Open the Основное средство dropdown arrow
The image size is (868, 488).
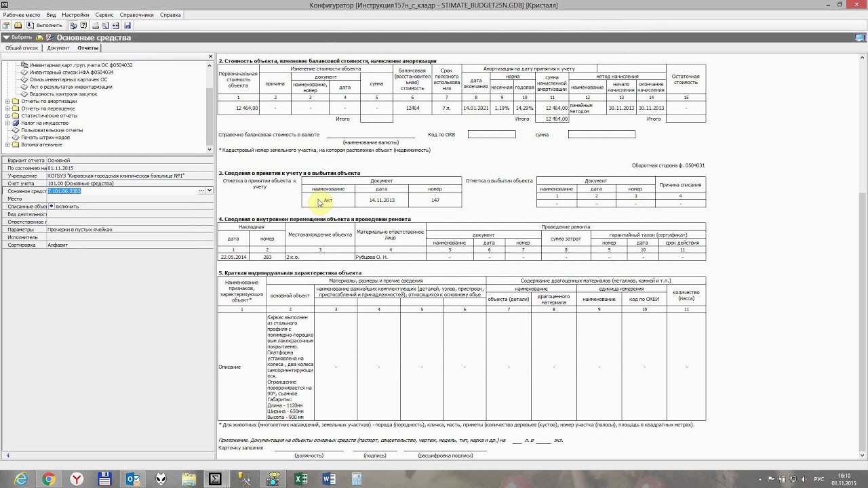coord(210,191)
